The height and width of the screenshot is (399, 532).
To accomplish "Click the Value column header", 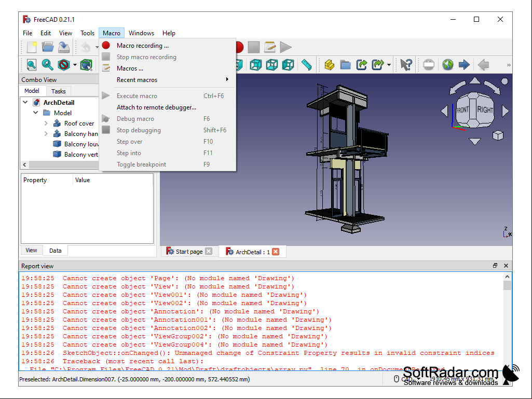I will [113, 180].
